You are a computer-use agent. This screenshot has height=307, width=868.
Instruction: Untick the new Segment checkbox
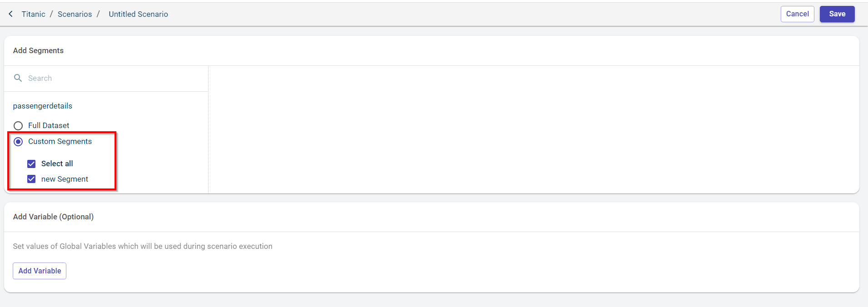click(x=31, y=179)
